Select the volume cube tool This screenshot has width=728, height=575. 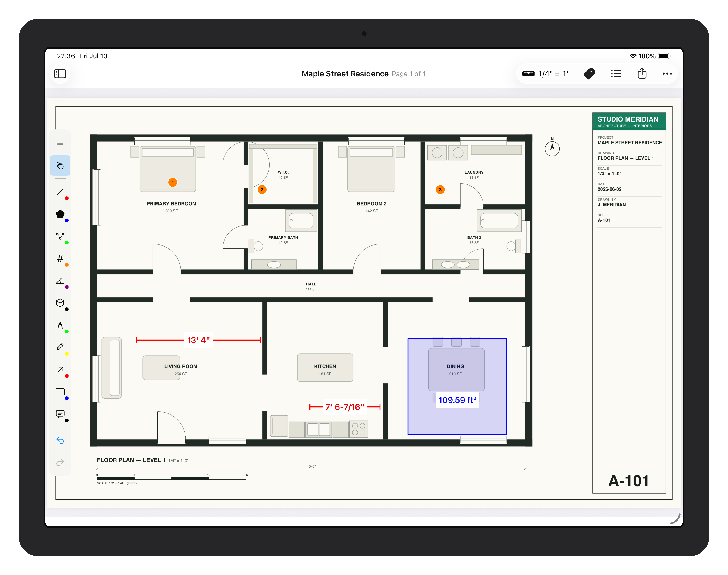pos(60,303)
